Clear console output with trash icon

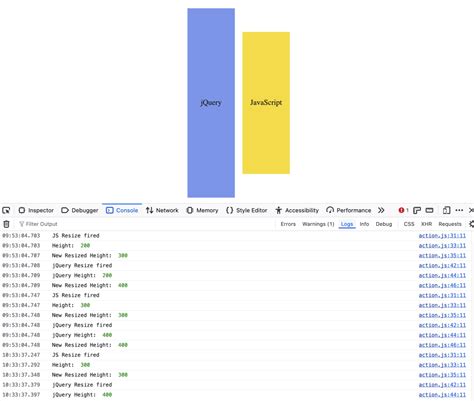click(6, 224)
